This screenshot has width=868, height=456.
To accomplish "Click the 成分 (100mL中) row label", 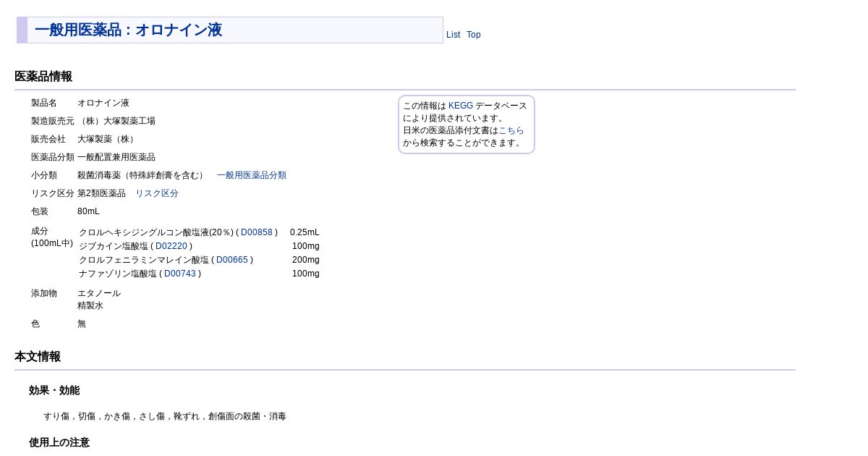I will 52,237.
